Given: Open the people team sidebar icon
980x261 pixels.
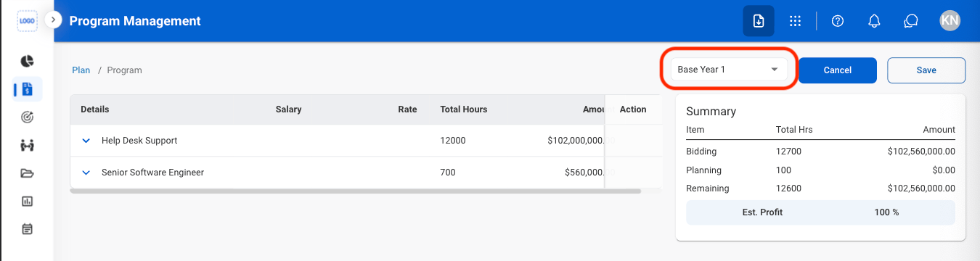Looking at the screenshot, I should coord(27,145).
